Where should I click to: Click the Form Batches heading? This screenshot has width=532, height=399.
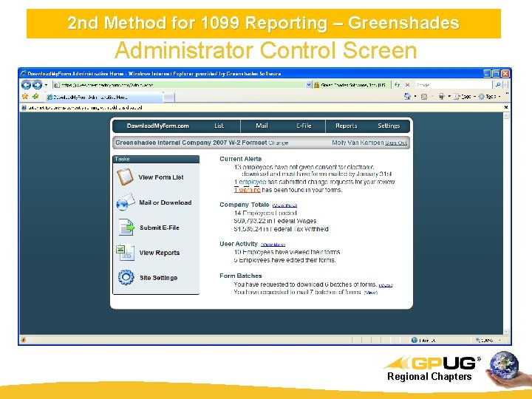coord(241,276)
